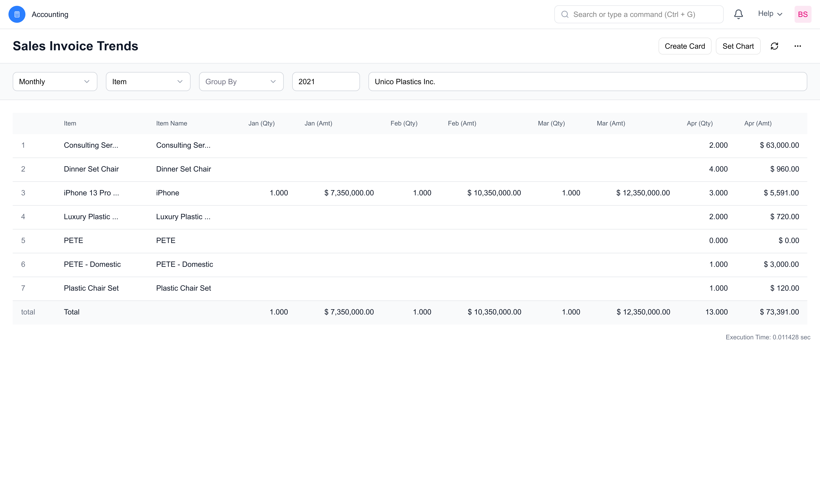Viewport: 820px width, 504px height.
Task: Click the Jan (Qty) column header
Action: point(261,123)
